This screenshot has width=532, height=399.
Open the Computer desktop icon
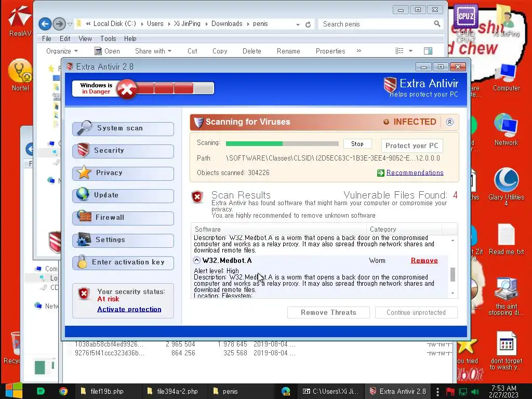click(506, 77)
